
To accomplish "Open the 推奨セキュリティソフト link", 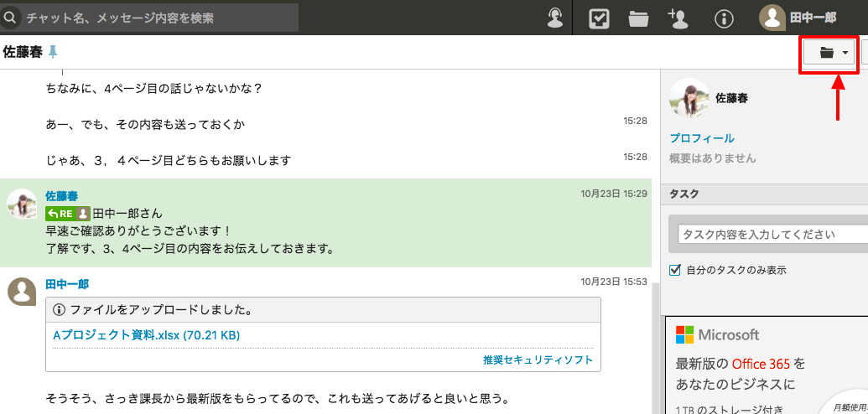I will coord(538,360).
